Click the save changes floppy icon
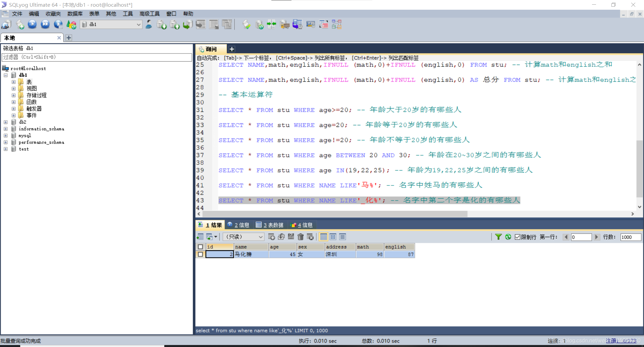 (291, 237)
